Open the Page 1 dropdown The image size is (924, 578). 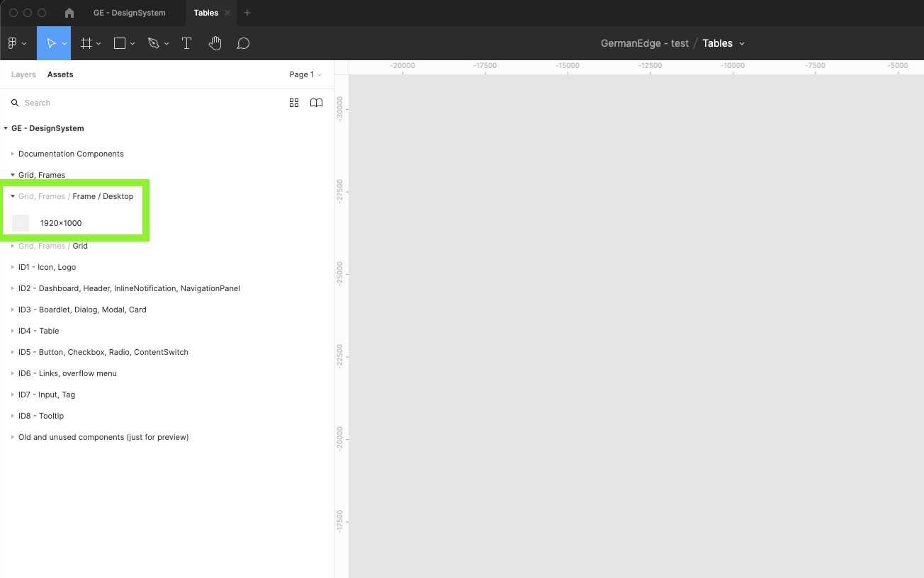[x=305, y=74]
